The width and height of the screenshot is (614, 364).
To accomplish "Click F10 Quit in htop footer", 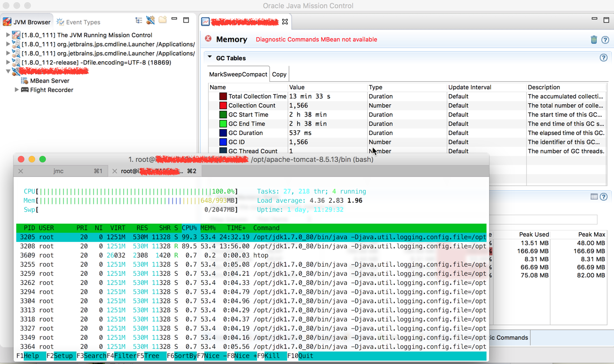I will (x=301, y=356).
